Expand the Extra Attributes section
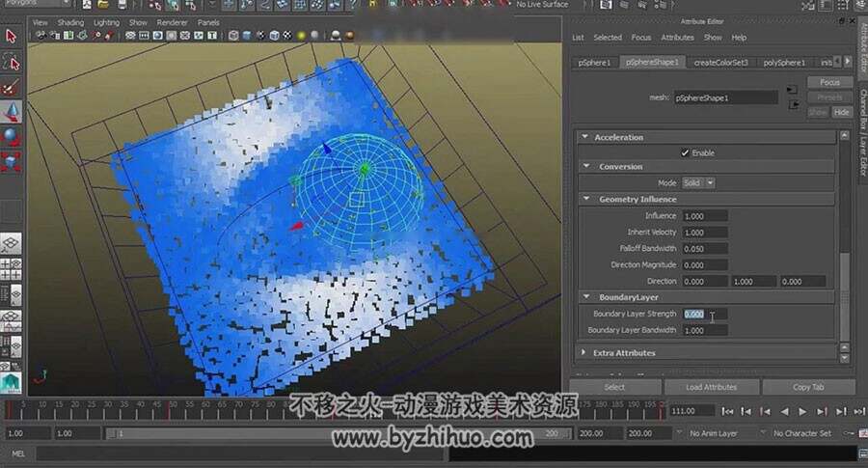 click(x=583, y=353)
